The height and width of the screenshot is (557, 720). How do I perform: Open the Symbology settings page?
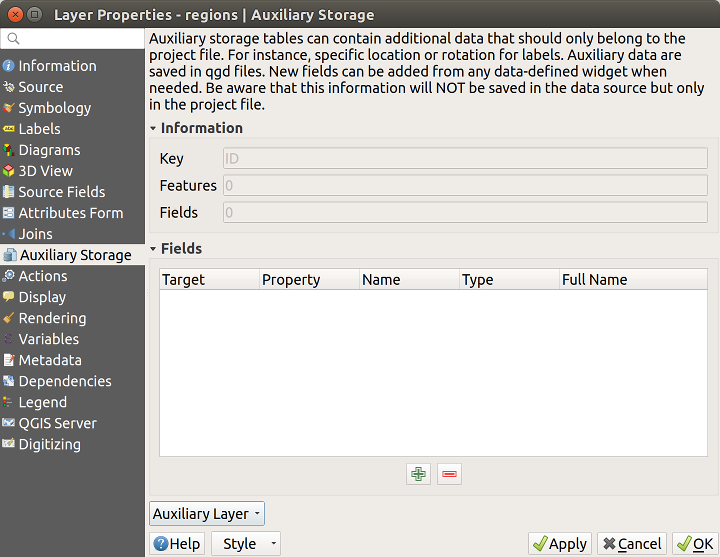point(54,108)
